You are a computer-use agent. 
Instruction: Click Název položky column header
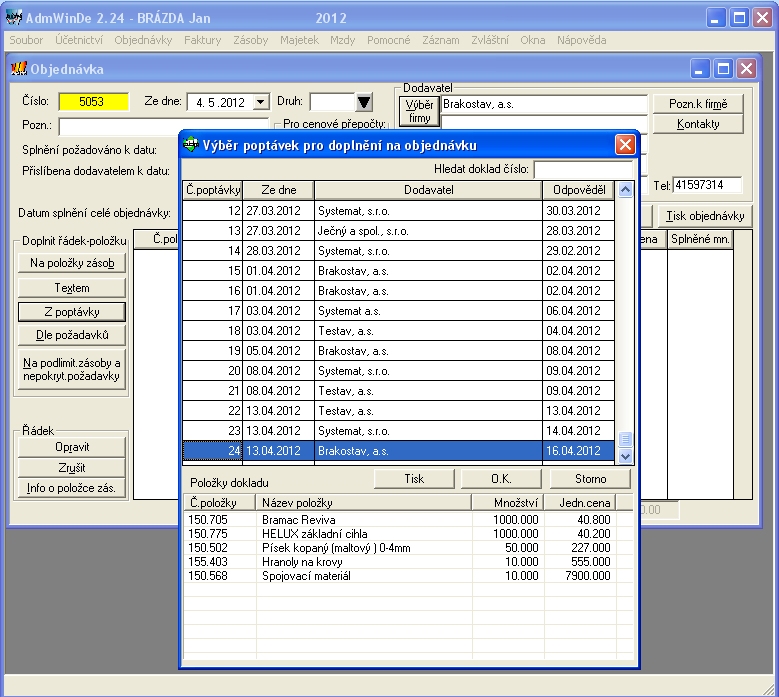(364, 503)
